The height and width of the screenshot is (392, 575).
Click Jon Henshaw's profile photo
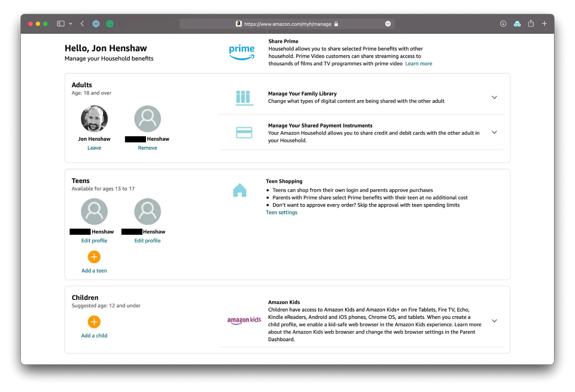tap(94, 118)
